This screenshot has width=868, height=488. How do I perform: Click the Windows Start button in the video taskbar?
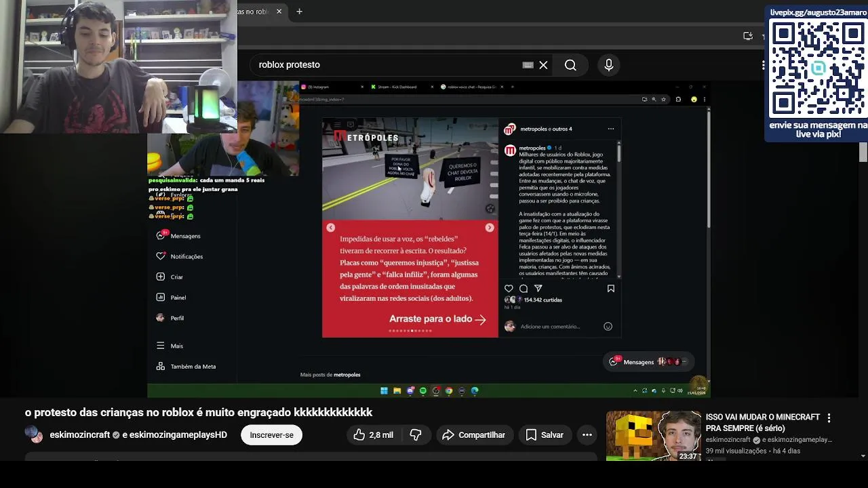(x=384, y=391)
